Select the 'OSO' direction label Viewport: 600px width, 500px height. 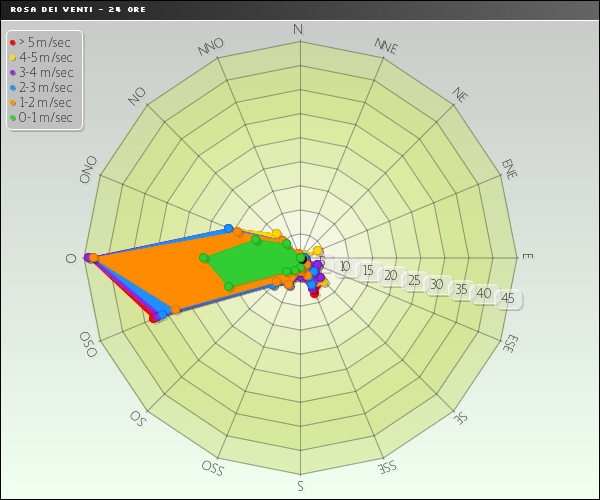[x=88, y=345]
